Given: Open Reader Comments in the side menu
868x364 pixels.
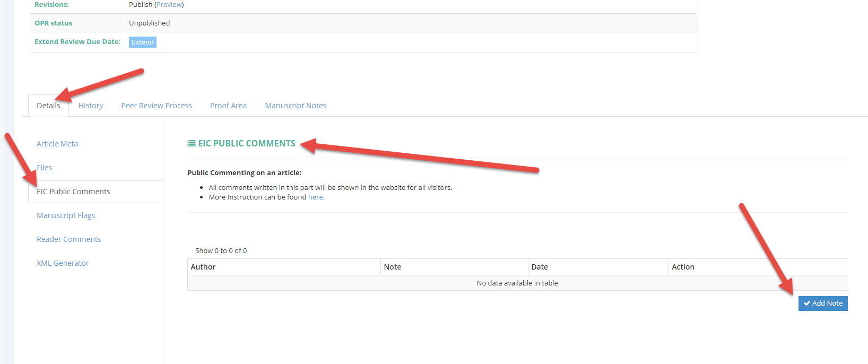Looking at the screenshot, I should tap(69, 239).
